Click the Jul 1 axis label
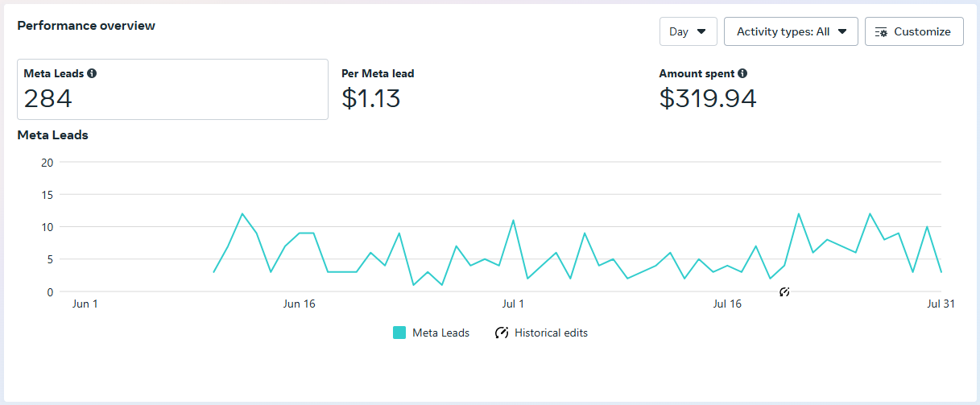The height and width of the screenshot is (405, 980). (x=513, y=304)
